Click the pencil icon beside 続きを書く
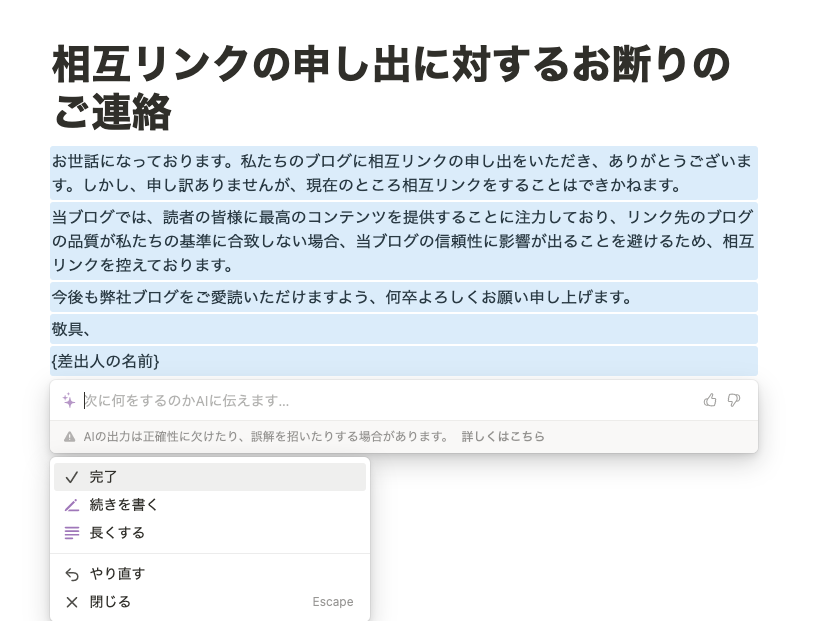This screenshot has width=831, height=621. [x=72, y=505]
